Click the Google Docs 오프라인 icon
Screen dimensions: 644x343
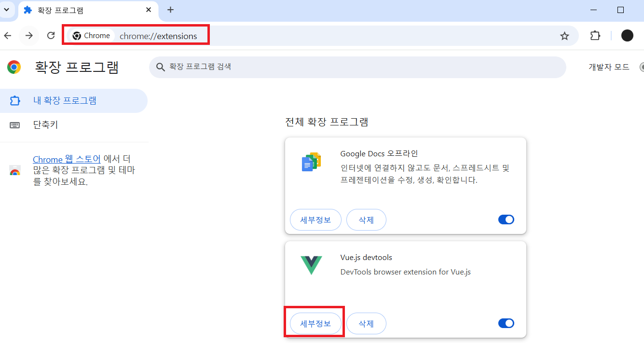click(x=311, y=162)
